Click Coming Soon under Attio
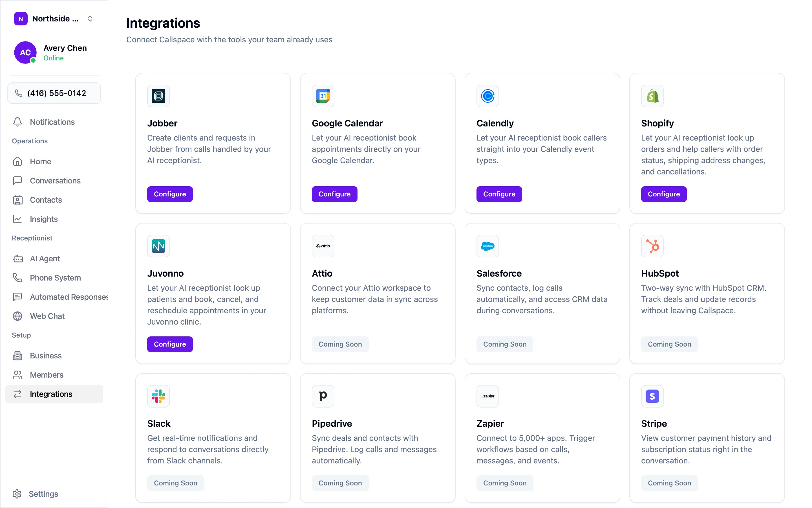The width and height of the screenshot is (812, 508). click(x=340, y=344)
